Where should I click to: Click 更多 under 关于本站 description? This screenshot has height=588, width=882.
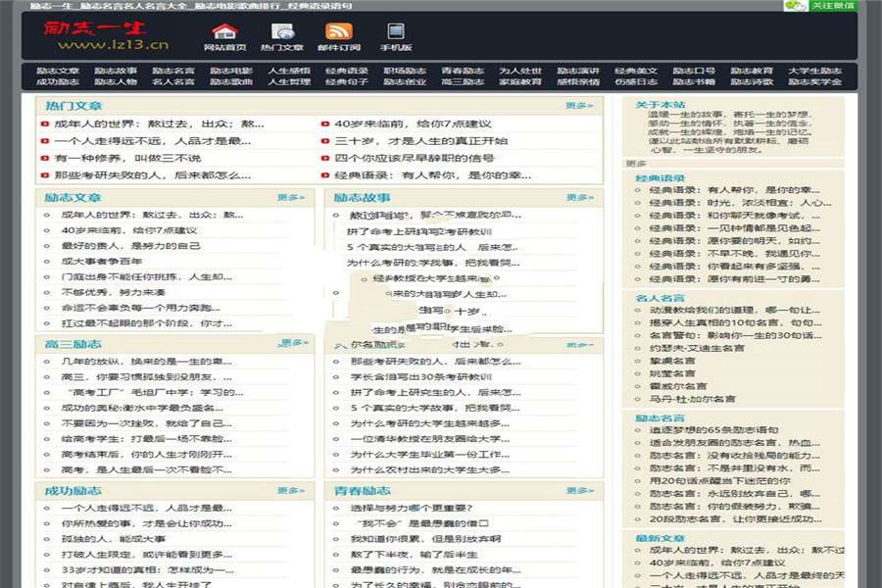click(636, 164)
